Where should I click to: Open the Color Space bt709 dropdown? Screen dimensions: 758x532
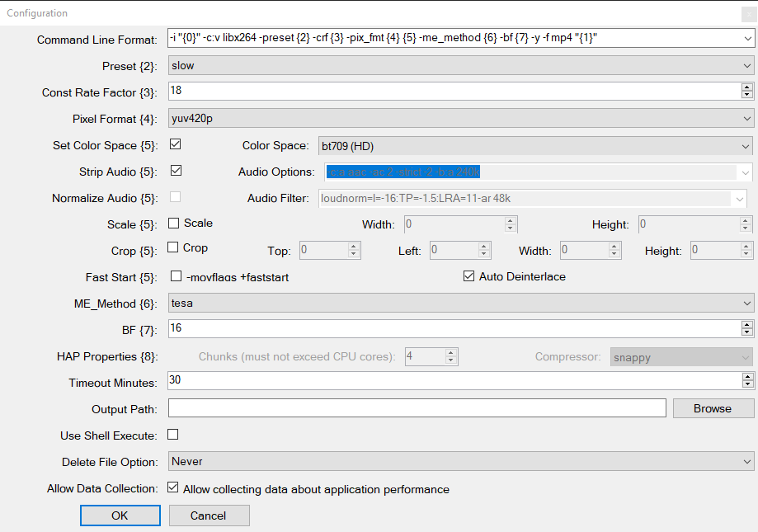coord(534,146)
